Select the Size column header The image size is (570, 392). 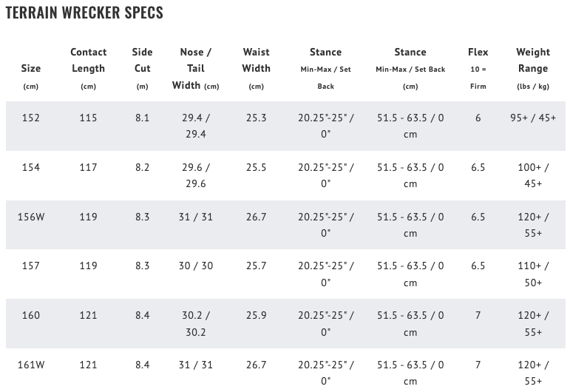[31, 69]
